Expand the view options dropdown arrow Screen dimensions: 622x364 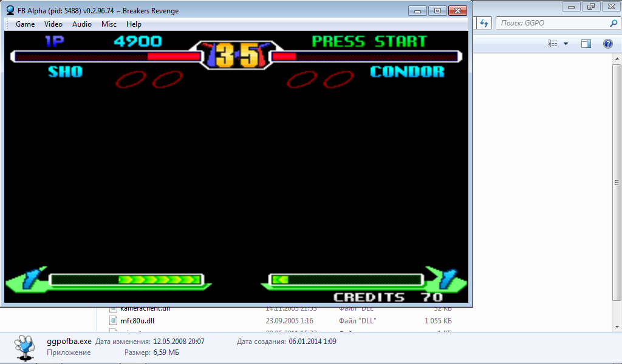(566, 44)
